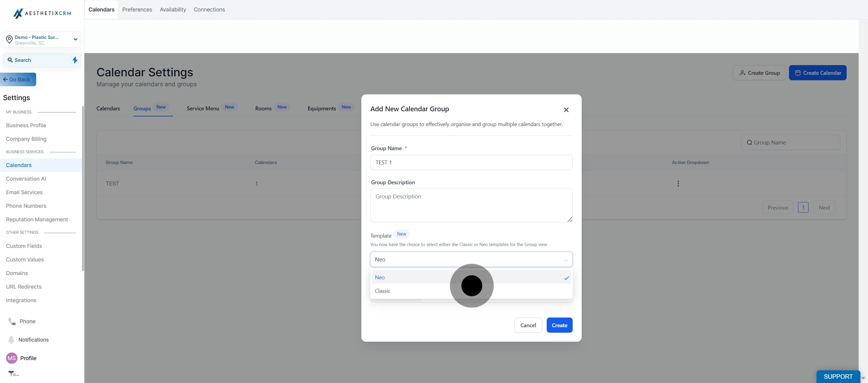Open the three-dot action menu for TEST group
This screenshot has width=868, height=383.
click(x=678, y=183)
